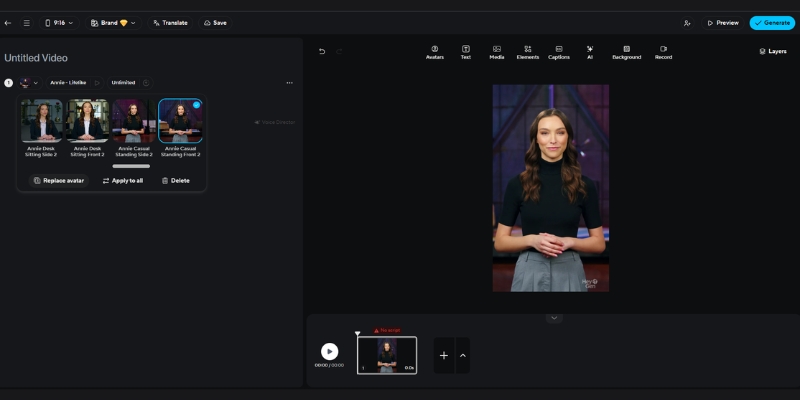Screen dimensions: 800x400
Task: Click the Unlimited mode chip
Action: click(123, 83)
